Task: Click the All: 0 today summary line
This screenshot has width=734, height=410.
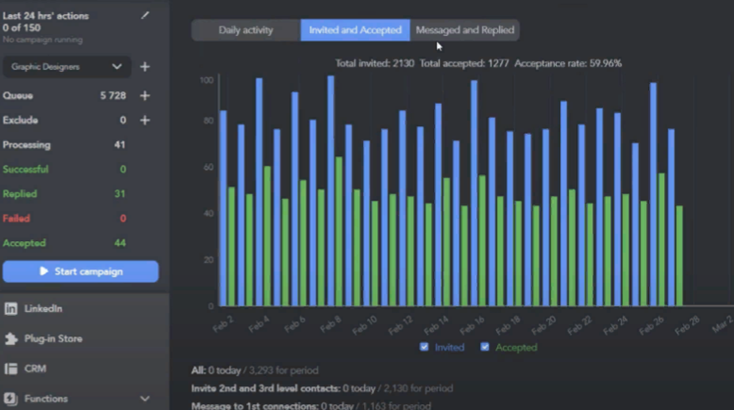Action: point(255,370)
